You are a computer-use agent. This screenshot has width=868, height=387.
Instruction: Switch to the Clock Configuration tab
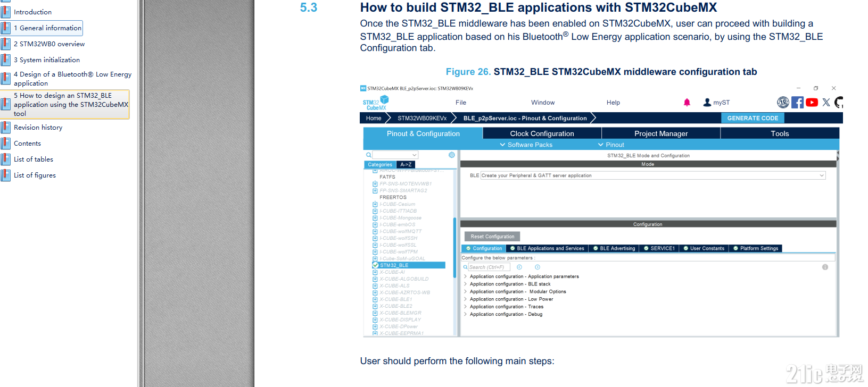(542, 133)
